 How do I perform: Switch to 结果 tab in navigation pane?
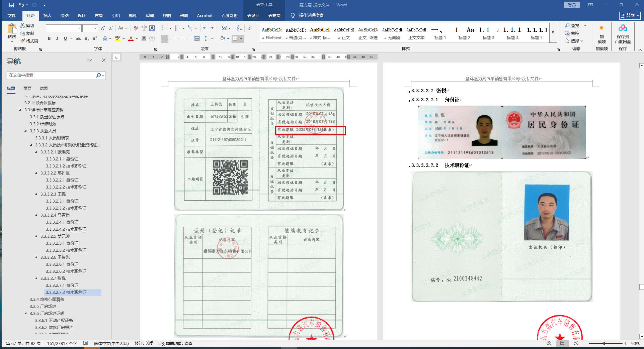click(x=44, y=88)
